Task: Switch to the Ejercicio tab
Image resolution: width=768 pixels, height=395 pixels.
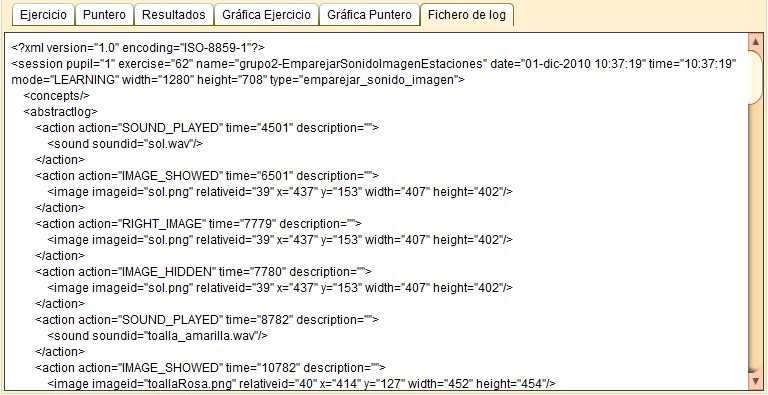Action: click(43, 15)
